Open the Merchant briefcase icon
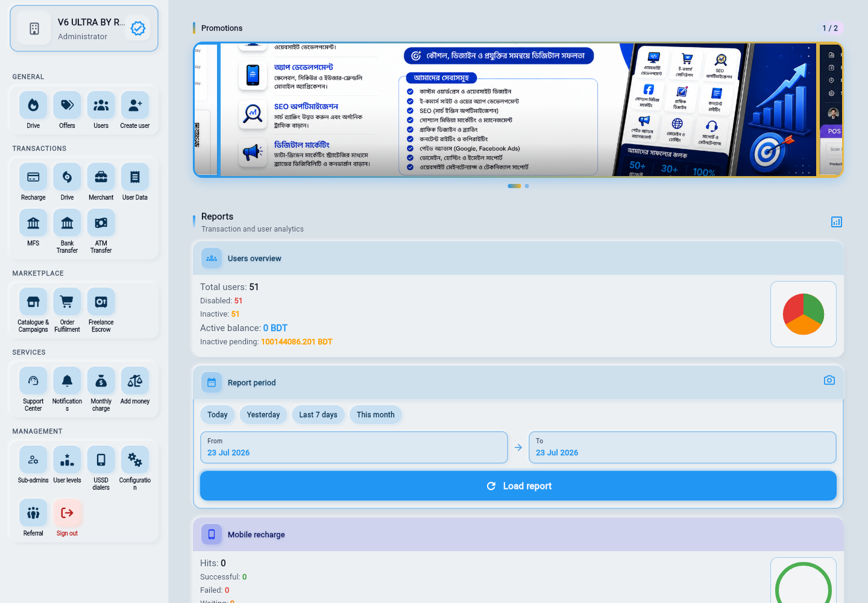Viewport: 868px width, 603px height. 101,177
